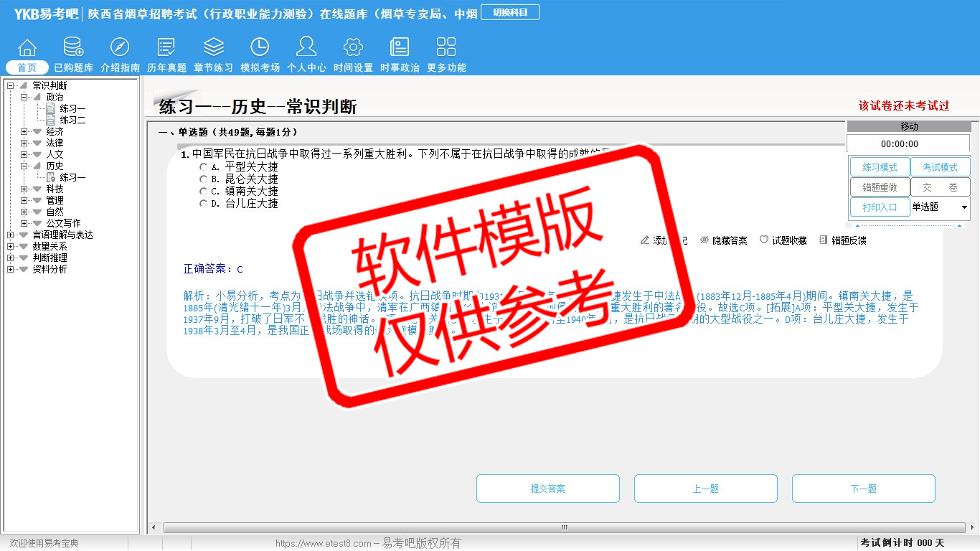Expand the 公文写作 tree node
The height and width of the screenshot is (551, 980).
[x=24, y=223]
